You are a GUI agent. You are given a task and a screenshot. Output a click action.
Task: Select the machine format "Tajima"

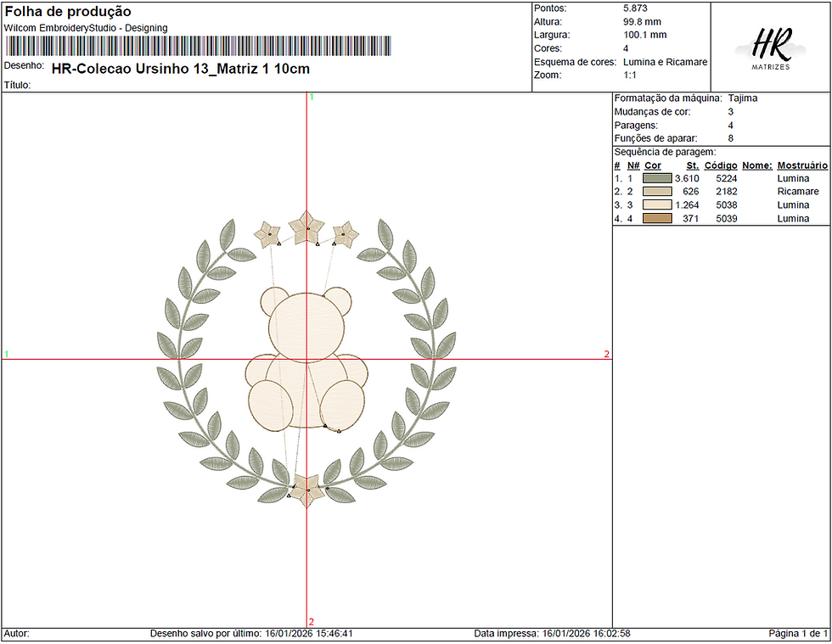tap(742, 98)
